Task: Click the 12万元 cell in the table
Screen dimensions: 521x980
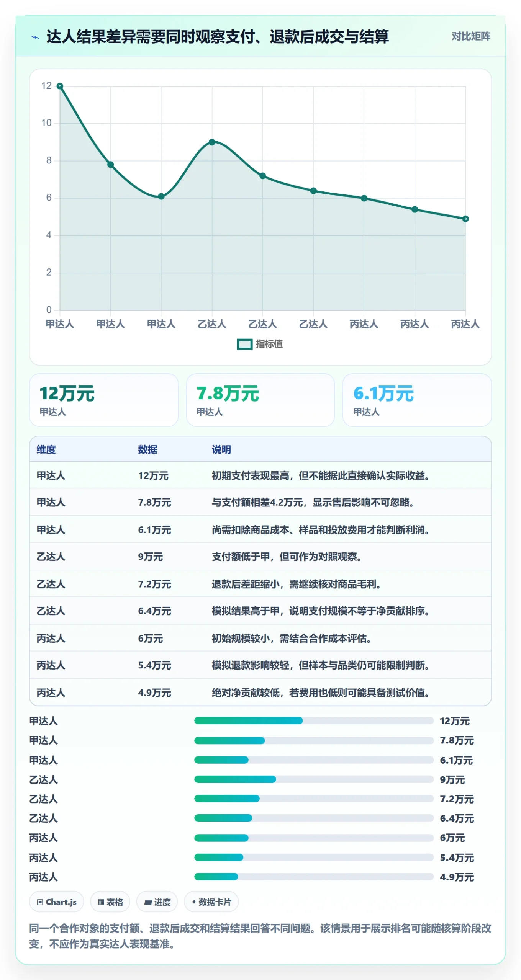Action: click(x=153, y=476)
